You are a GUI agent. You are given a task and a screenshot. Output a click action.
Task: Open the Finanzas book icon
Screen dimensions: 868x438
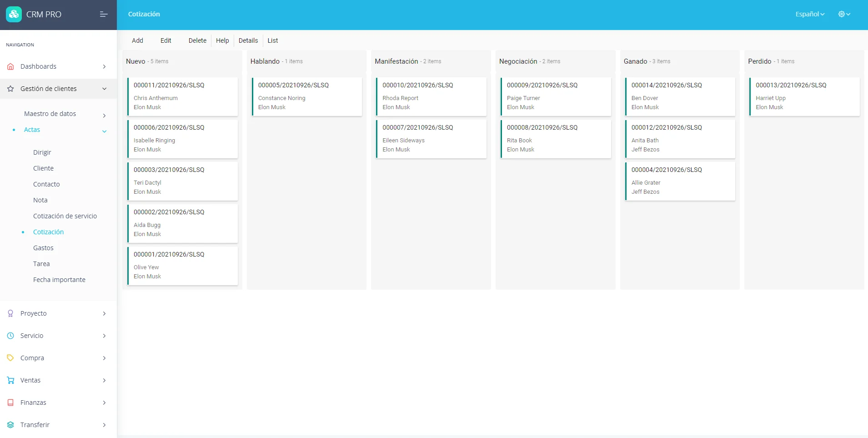click(x=10, y=402)
